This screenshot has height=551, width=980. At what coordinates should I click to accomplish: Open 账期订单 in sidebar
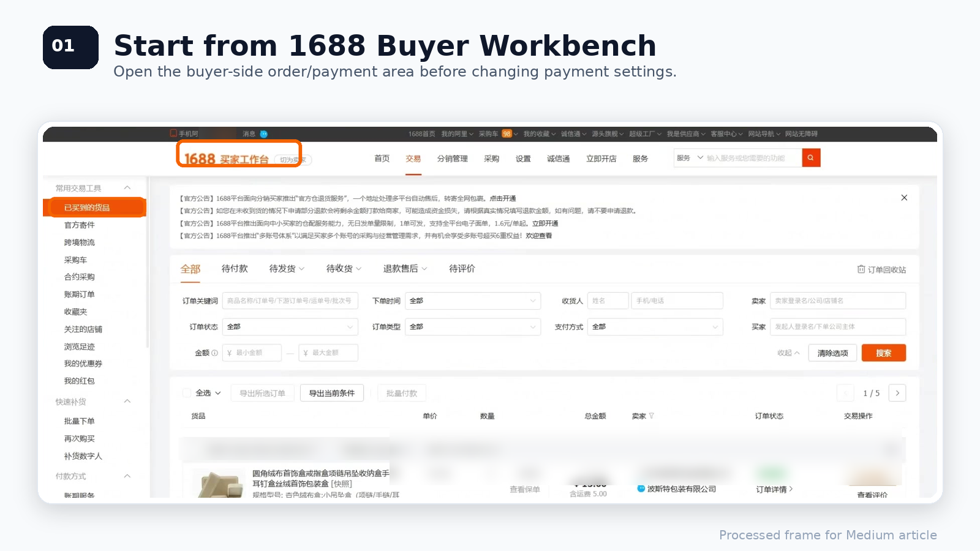coord(80,294)
